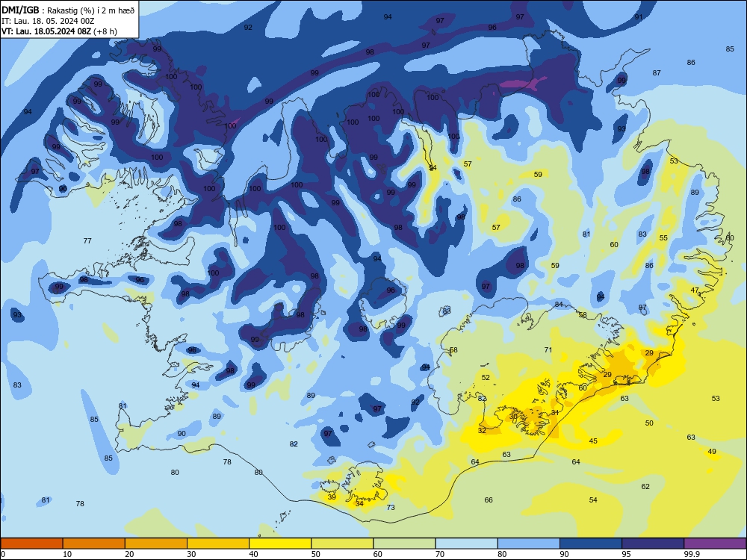Image resolution: width=747 pixels, height=560 pixels.
Task: Click the map value 55
Action: point(663,238)
